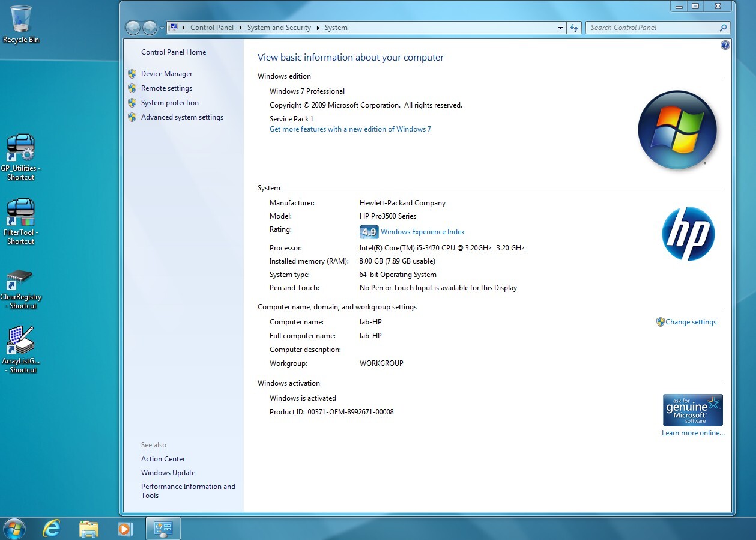Click the 8.00 GB installed memory value
The height and width of the screenshot is (540, 756).
(397, 261)
